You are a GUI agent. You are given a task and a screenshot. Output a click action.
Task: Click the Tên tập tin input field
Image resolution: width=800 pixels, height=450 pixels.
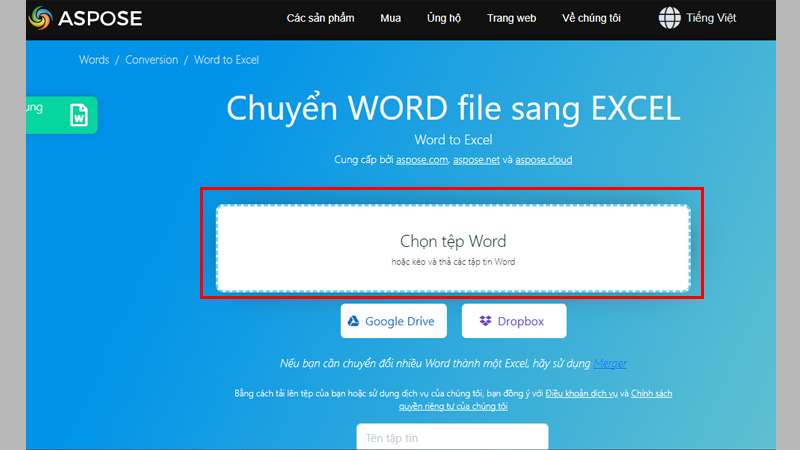coord(453,437)
